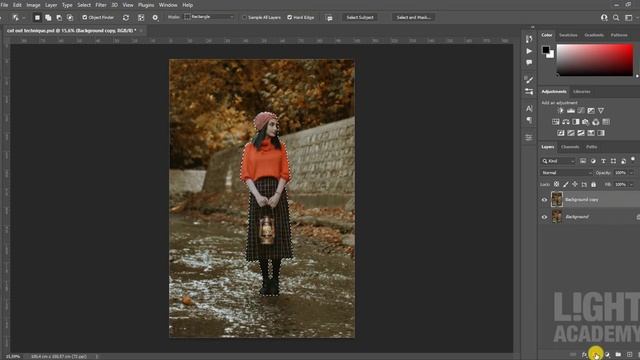Screen dimensions: 640x360
Task: Select the cut out technique document tab
Action: pos(71,31)
